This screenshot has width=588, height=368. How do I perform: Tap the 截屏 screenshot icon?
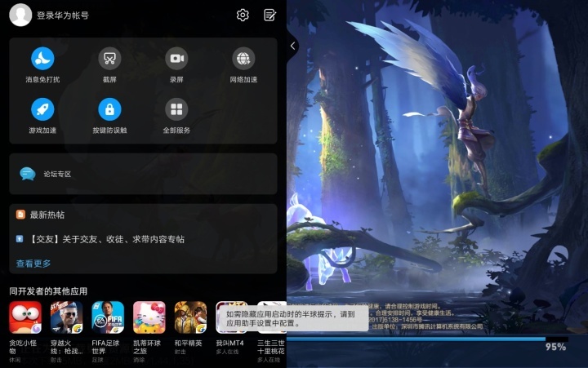(x=109, y=59)
